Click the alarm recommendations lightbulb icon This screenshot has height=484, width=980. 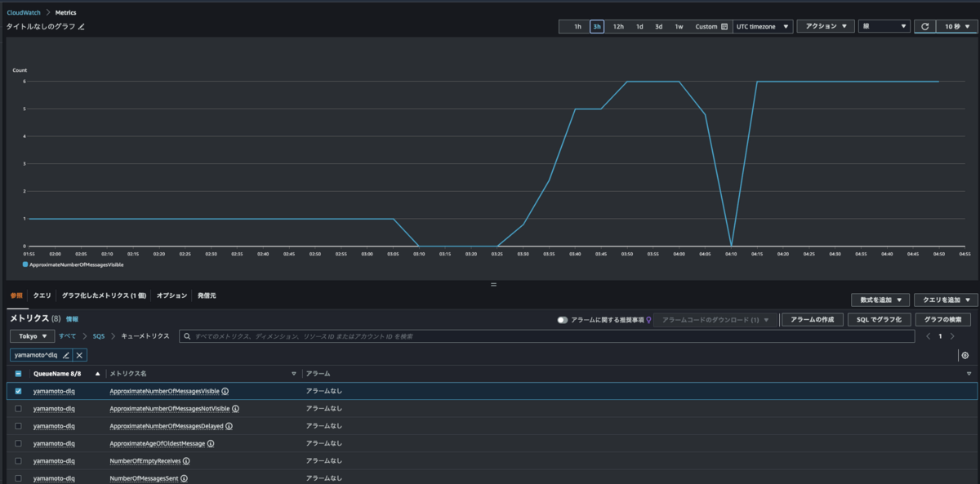648,320
